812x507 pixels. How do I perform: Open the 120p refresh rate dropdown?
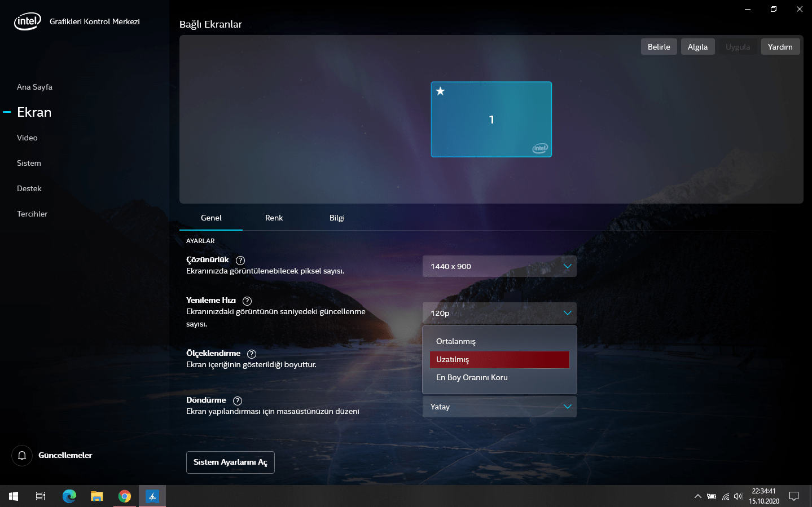[x=499, y=313]
